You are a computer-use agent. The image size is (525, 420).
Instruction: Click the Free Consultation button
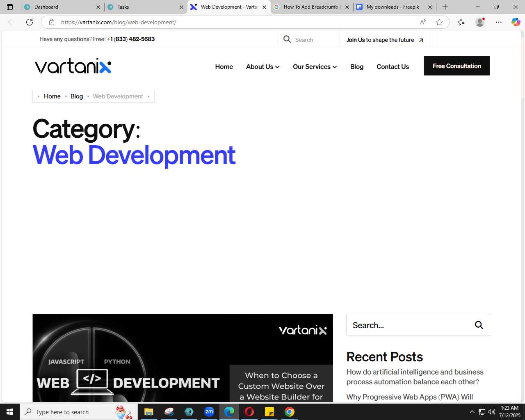[x=457, y=66]
